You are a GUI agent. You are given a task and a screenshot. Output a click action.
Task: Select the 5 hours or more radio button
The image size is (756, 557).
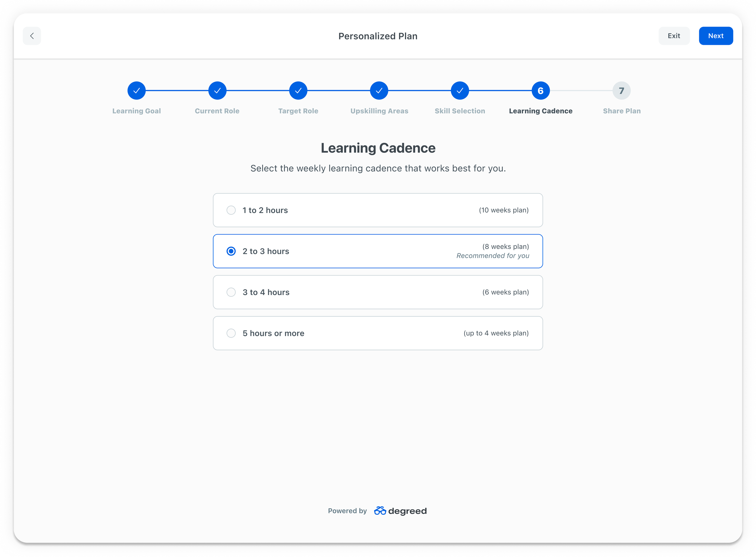point(231,333)
